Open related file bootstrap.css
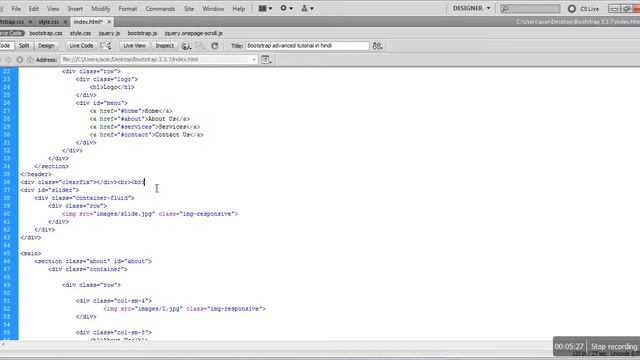This screenshot has height=360, width=640. [x=46, y=33]
